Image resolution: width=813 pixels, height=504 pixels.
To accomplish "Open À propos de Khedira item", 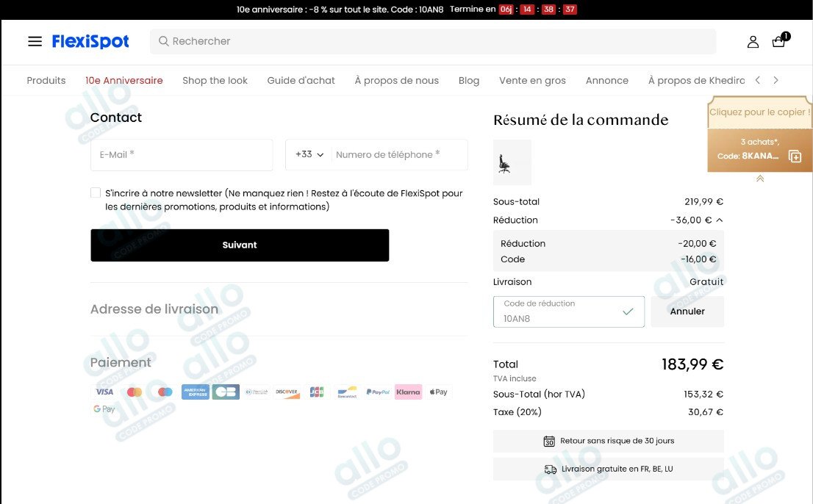I will [696, 80].
